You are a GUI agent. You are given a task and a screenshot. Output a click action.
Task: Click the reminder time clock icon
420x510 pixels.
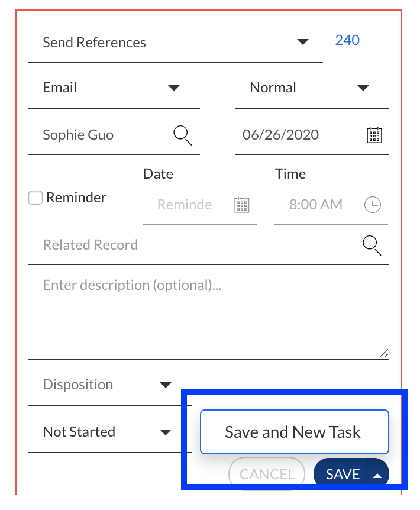coord(372,205)
